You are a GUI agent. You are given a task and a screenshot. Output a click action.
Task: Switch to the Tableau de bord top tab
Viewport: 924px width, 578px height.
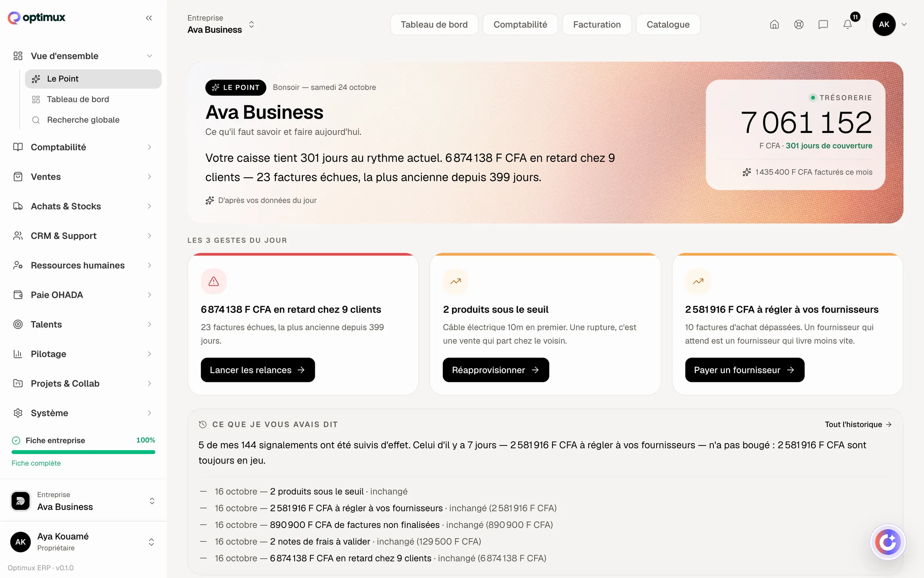tap(434, 25)
